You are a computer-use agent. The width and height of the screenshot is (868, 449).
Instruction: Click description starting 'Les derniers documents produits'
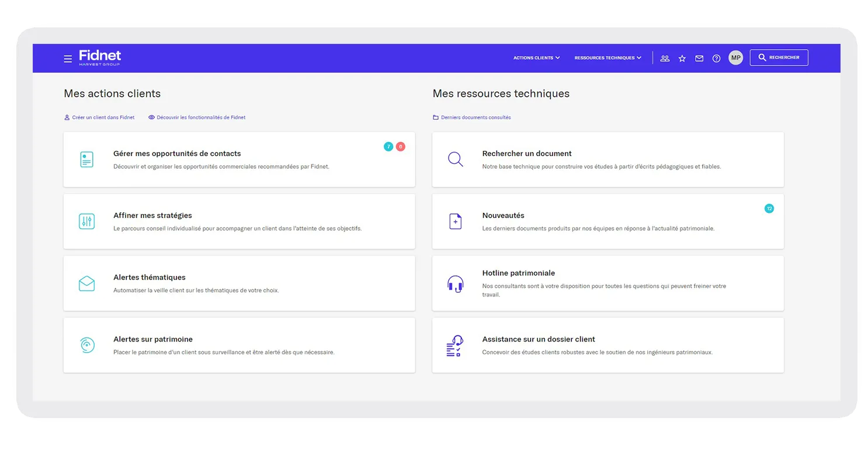point(599,229)
